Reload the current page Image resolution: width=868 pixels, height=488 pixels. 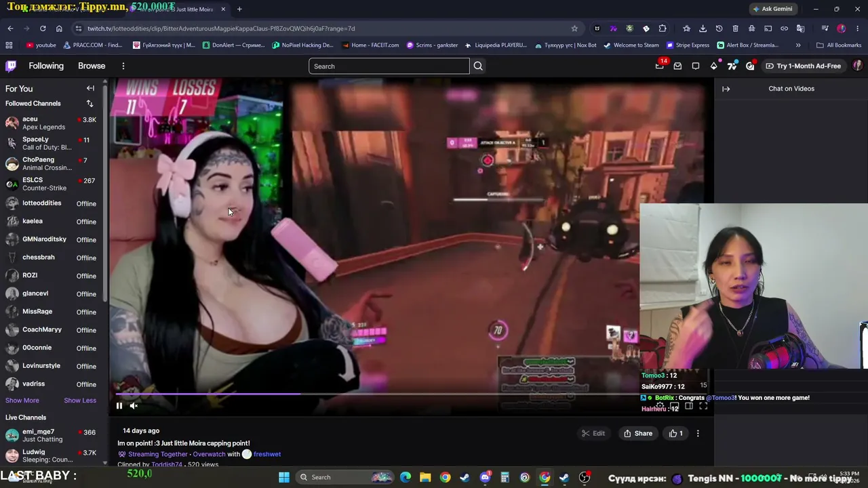click(x=43, y=28)
